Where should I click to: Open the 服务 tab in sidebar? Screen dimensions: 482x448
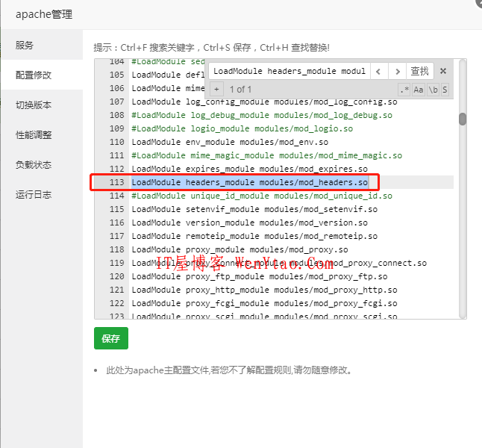[42, 45]
